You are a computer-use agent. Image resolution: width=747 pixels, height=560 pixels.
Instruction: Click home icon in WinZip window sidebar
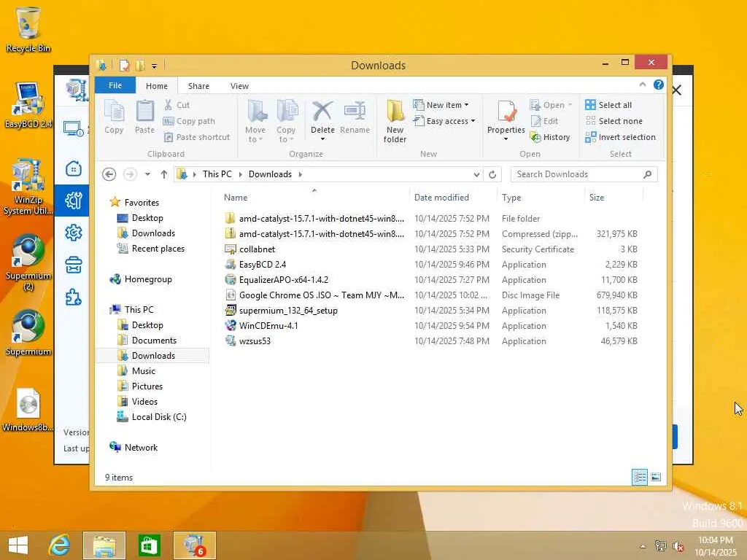(x=74, y=168)
